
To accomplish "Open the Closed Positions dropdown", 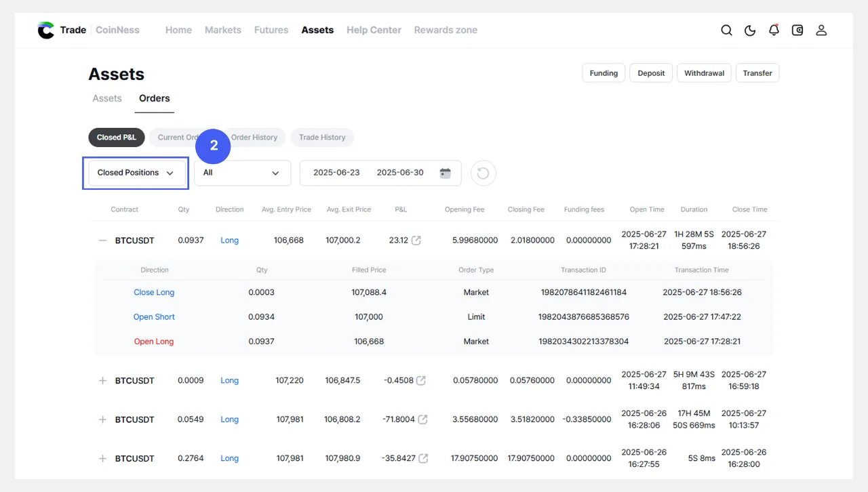I will tap(136, 173).
